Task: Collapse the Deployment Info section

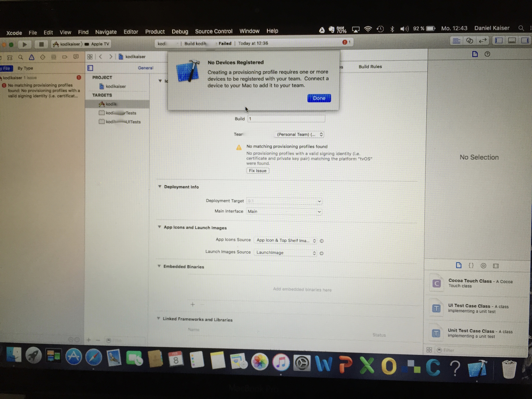Action: (160, 187)
